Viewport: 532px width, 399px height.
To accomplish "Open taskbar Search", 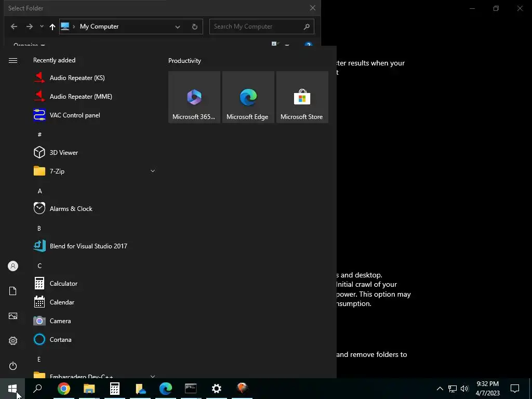I will tap(37, 389).
